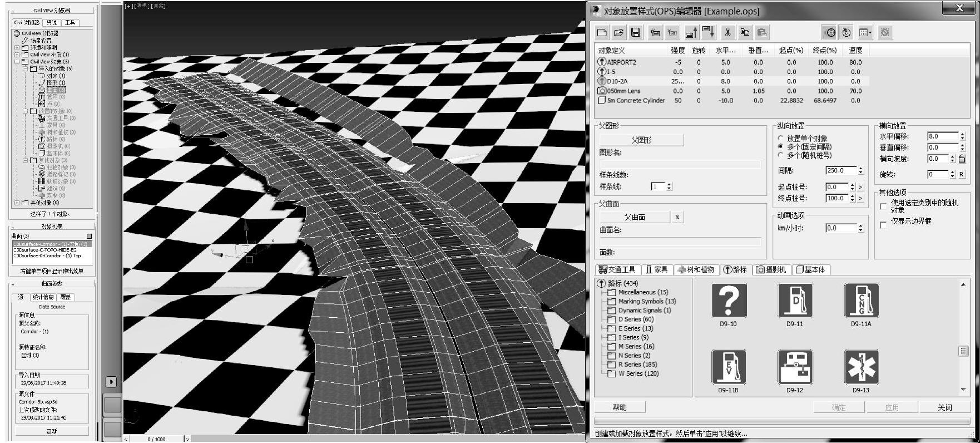
Task: Open the grid display options dropdown in OPS toolbar
Action: 865,32
